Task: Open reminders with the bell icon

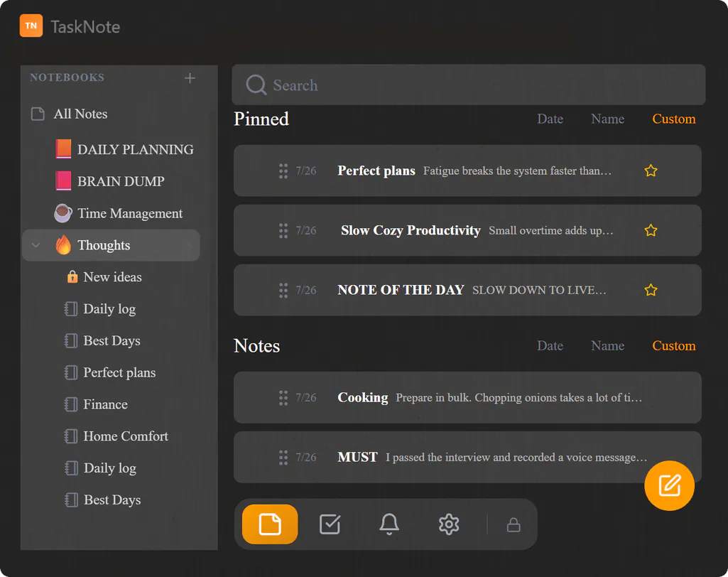Action: pos(389,524)
